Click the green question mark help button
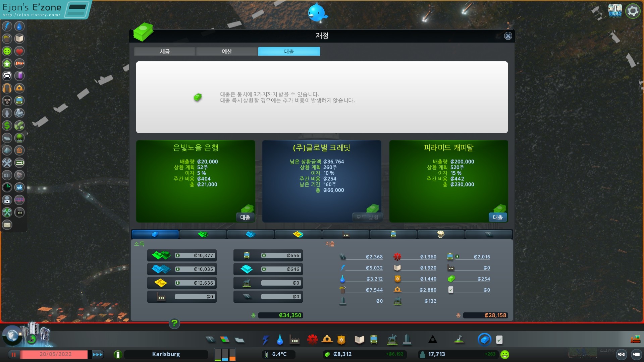 174,323
